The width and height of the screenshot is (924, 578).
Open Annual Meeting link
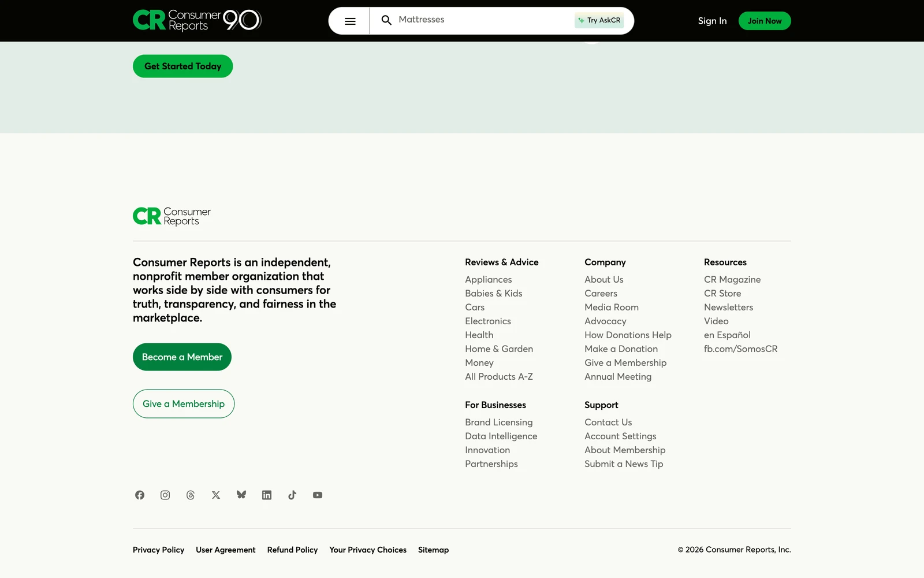pos(618,377)
